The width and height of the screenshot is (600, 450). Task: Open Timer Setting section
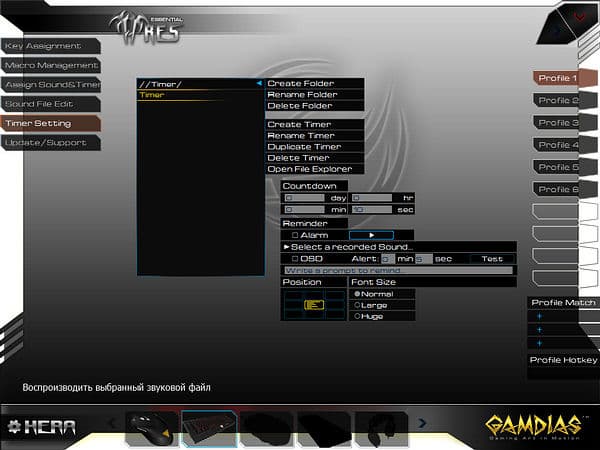(x=51, y=123)
